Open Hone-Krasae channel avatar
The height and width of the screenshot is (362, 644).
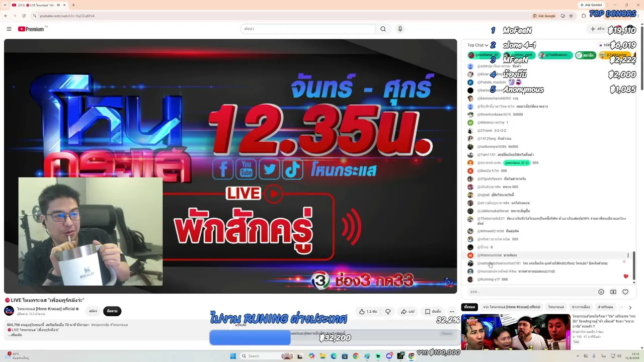click(x=9, y=311)
